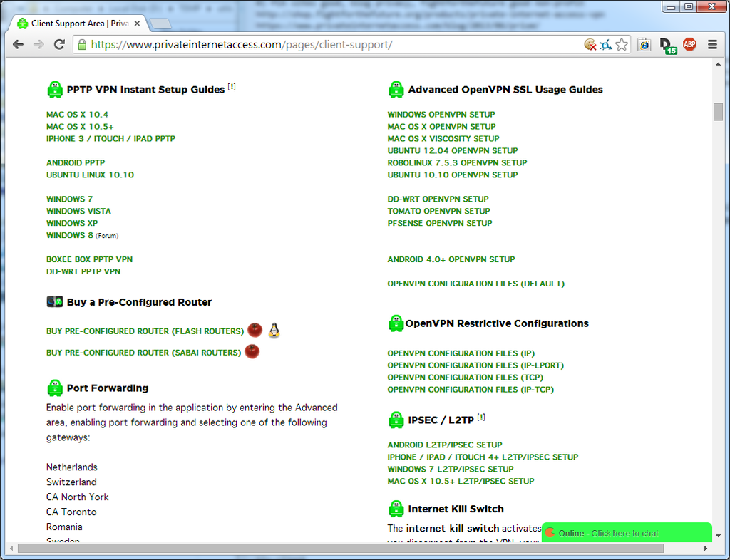Open the WINDOWS XP guide
Screen dimensions: 730x560
[72, 223]
